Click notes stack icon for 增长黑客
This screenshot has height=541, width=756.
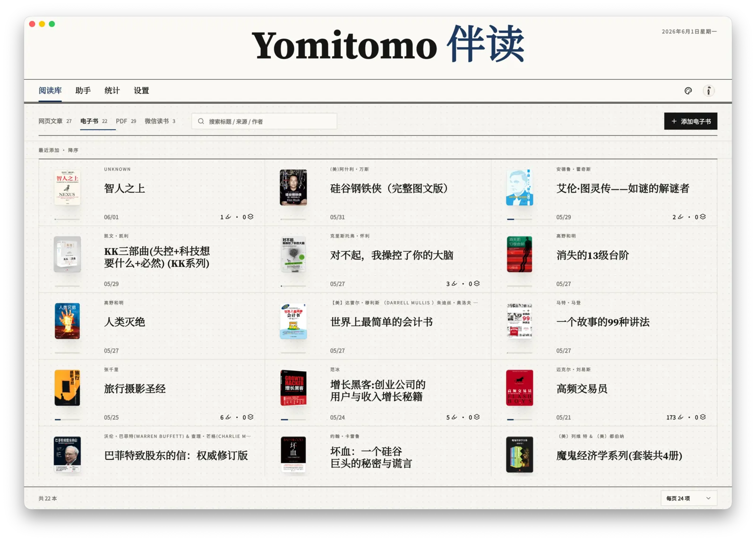(477, 417)
